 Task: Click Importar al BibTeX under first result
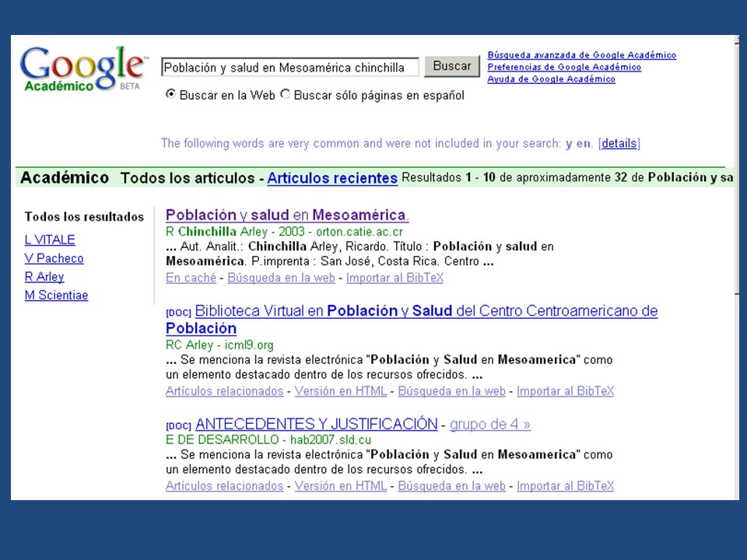[395, 278]
